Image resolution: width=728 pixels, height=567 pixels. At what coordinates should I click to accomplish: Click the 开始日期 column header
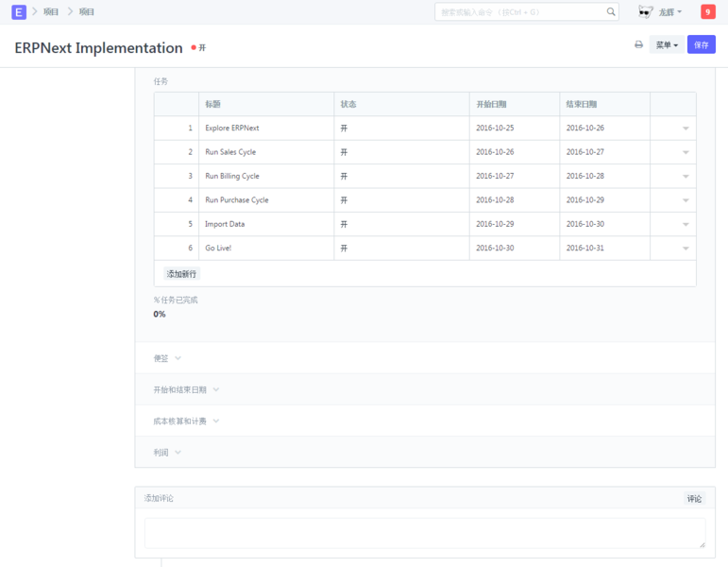click(x=515, y=104)
